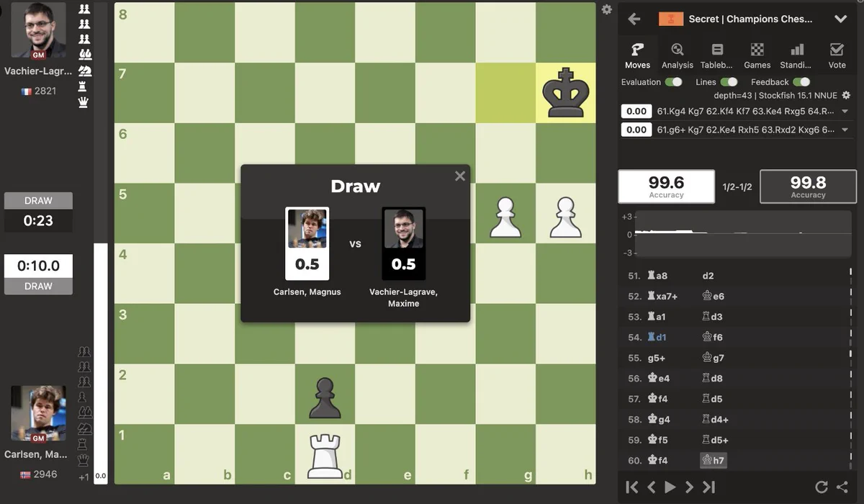Select move 51 Ra8
The width and height of the screenshot is (864, 504).
(658, 276)
